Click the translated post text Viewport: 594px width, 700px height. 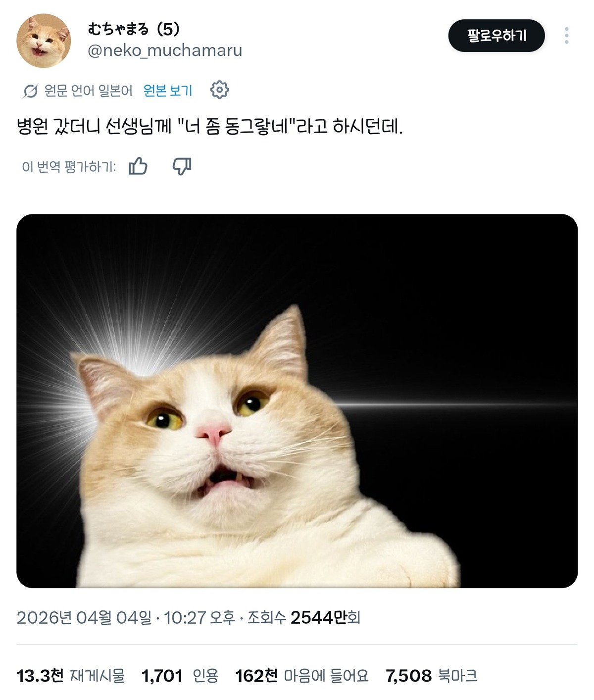[x=210, y=127]
